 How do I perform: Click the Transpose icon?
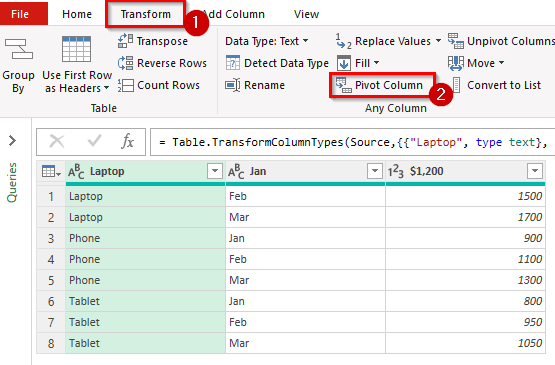click(x=125, y=41)
